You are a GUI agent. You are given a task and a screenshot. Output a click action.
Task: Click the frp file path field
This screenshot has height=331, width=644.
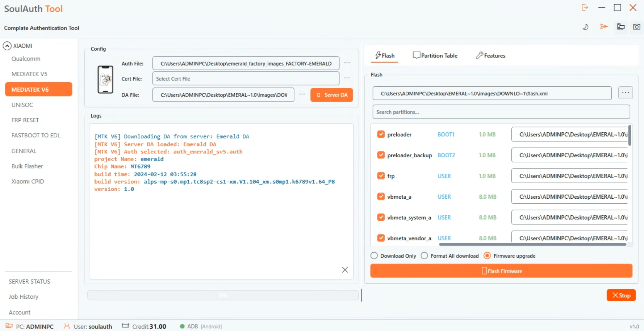tap(569, 175)
